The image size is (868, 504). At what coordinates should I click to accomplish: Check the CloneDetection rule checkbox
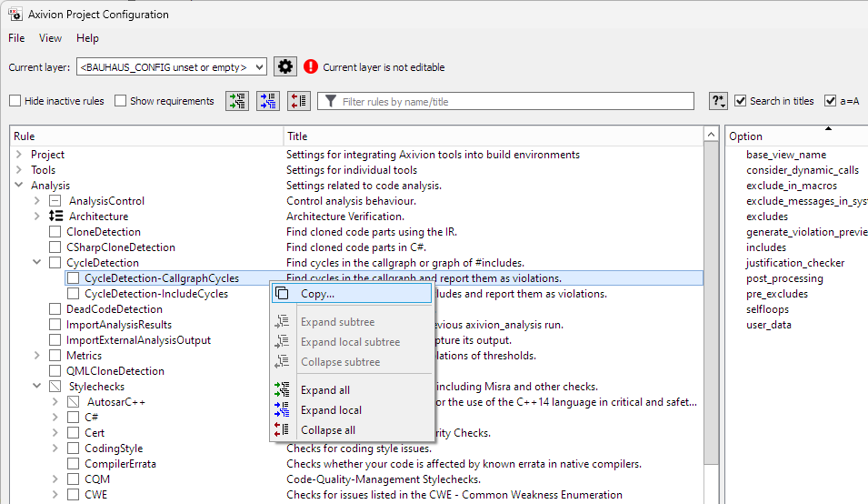click(55, 231)
